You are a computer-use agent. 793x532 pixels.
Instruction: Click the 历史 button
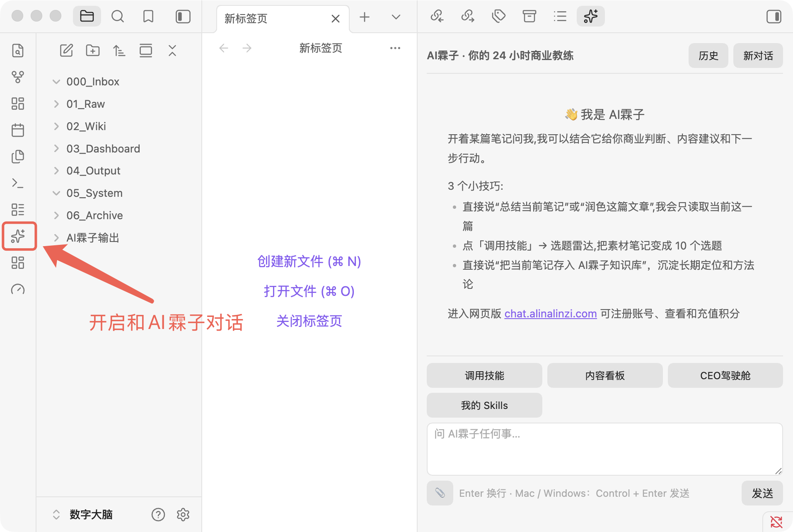pyautogui.click(x=708, y=56)
